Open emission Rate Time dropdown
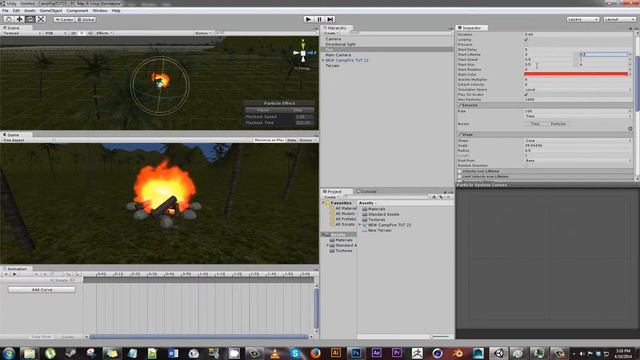The image size is (640, 360). tap(578, 116)
